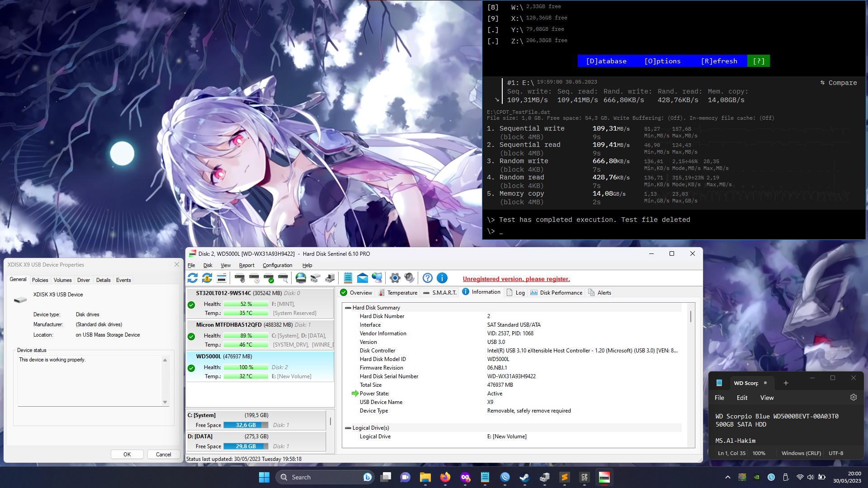Click the disk window icon, third in the toolbar

coord(222,278)
